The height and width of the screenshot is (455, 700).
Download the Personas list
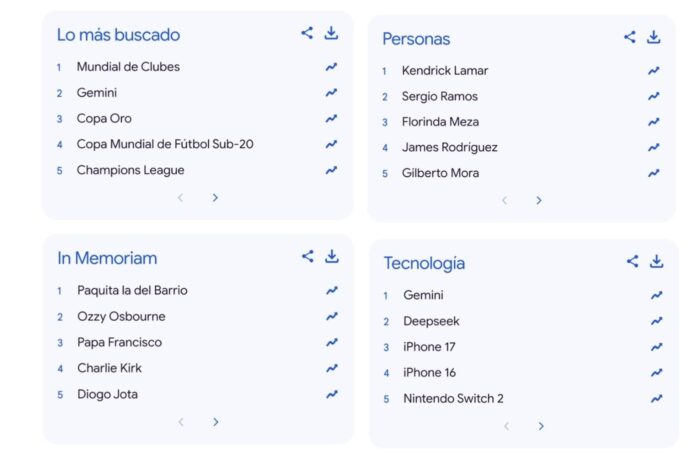click(653, 37)
